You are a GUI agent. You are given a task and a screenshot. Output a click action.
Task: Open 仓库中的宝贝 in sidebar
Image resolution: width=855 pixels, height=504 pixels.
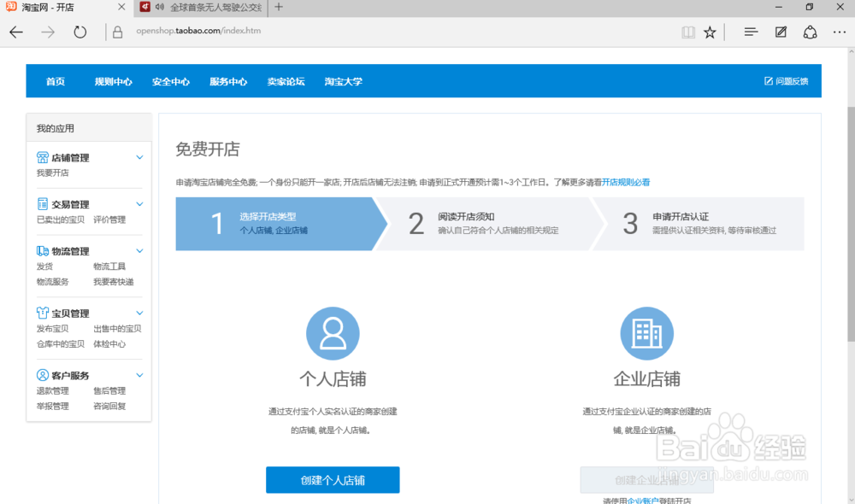point(61,343)
